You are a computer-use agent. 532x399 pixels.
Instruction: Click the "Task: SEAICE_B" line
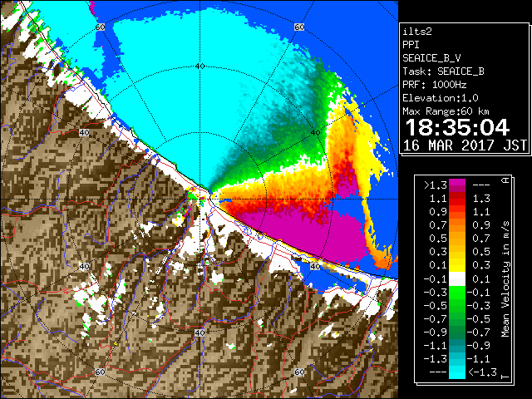tap(443, 71)
